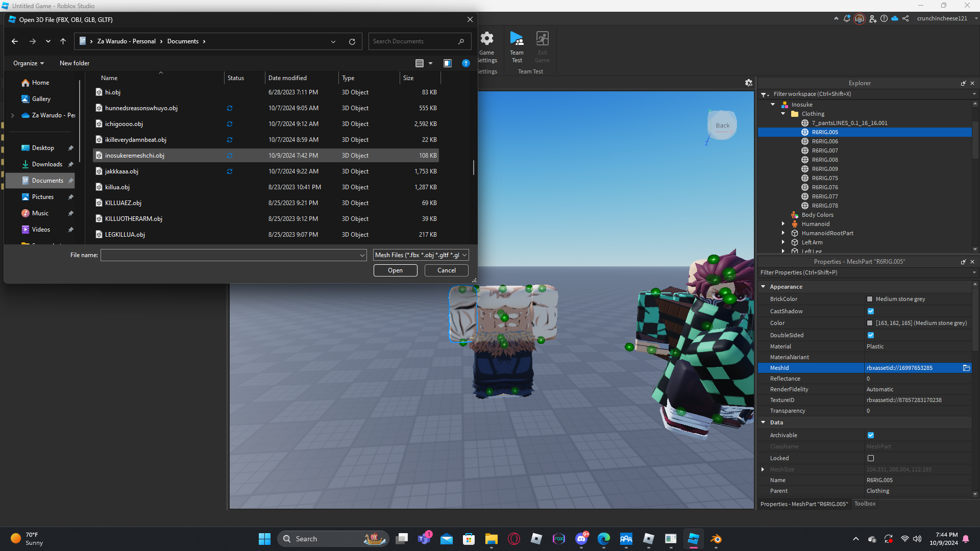Uncheck the DoubleSided property
The image size is (980, 551).
point(871,335)
